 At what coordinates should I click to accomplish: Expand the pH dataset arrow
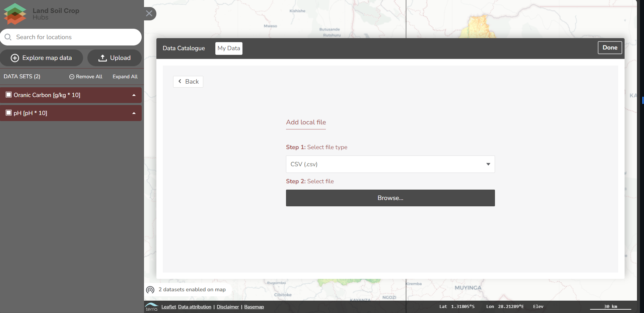pos(134,113)
